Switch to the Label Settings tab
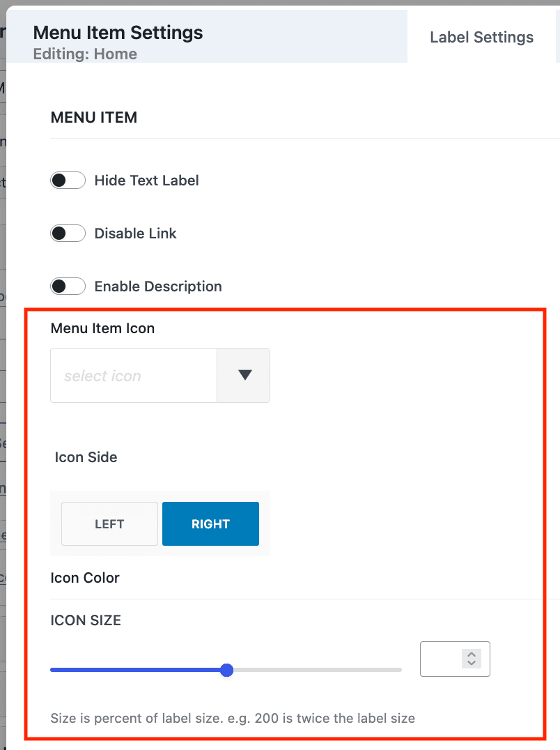 tap(481, 37)
